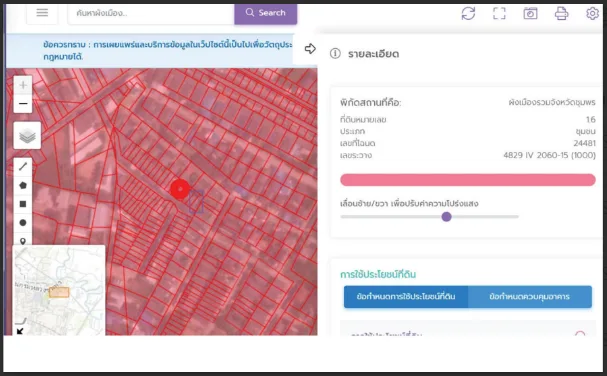The width and height of the screenshot is (607, 376).
Task: Select the rectangle drawing tool
Action: (x=23, y=204)
